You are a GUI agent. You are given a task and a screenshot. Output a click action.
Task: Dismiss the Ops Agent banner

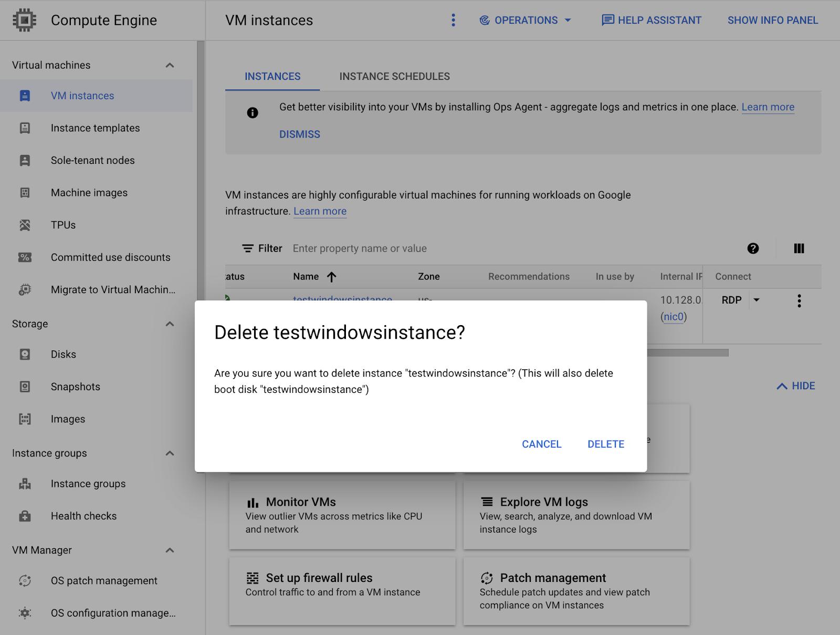click(299, 134)
